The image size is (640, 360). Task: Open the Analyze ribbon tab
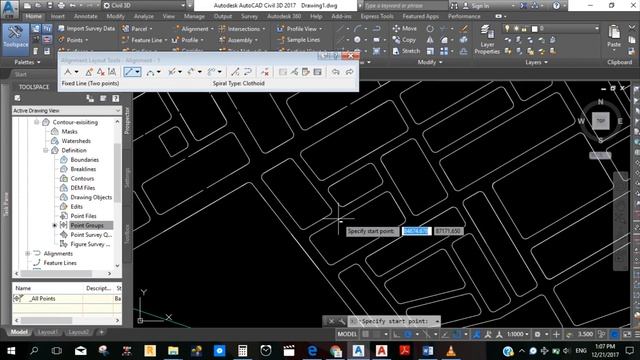[144, 16]
